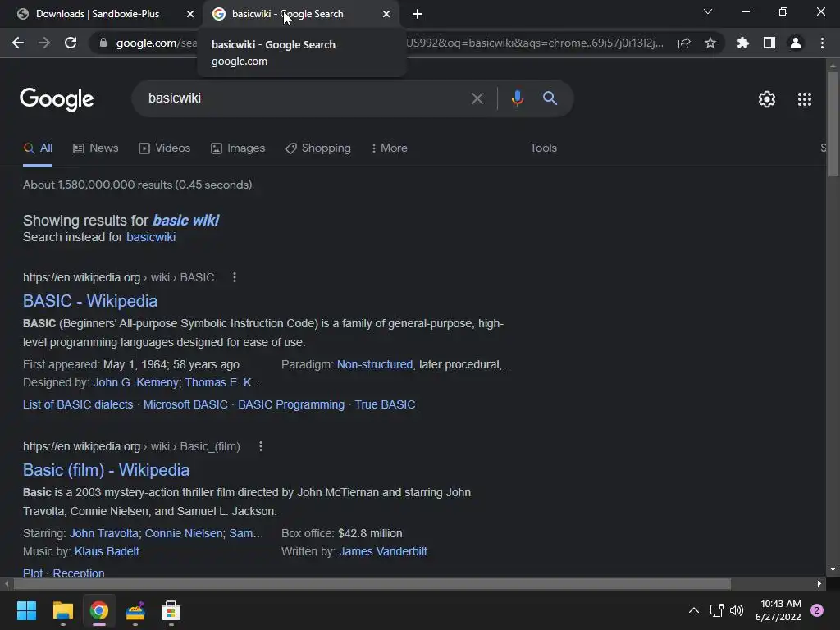The image size is (840, 630).
Task: Switch to the Downloads Sandboxie-Plus tab
Action: [x=98, y=14]
